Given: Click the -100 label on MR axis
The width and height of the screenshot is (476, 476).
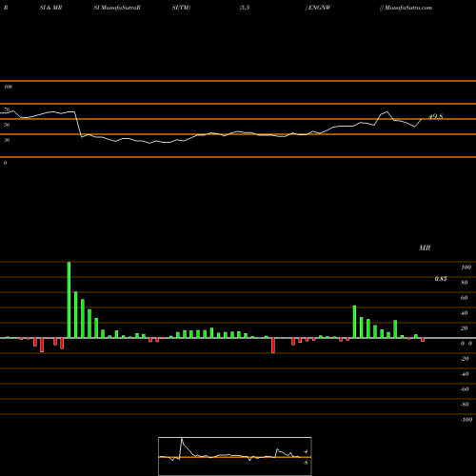Looking at the screenshot, I should pos(466,420).
